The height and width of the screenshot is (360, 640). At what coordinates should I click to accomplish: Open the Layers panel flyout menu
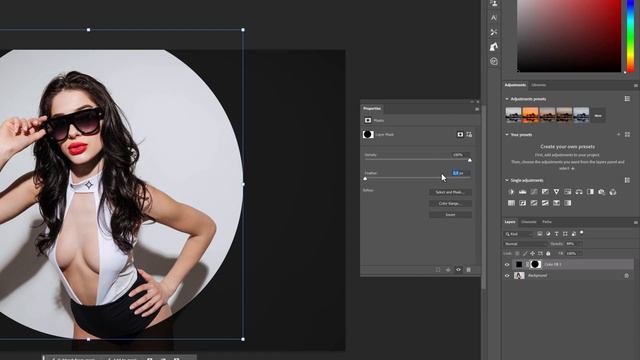click(636, 222)
